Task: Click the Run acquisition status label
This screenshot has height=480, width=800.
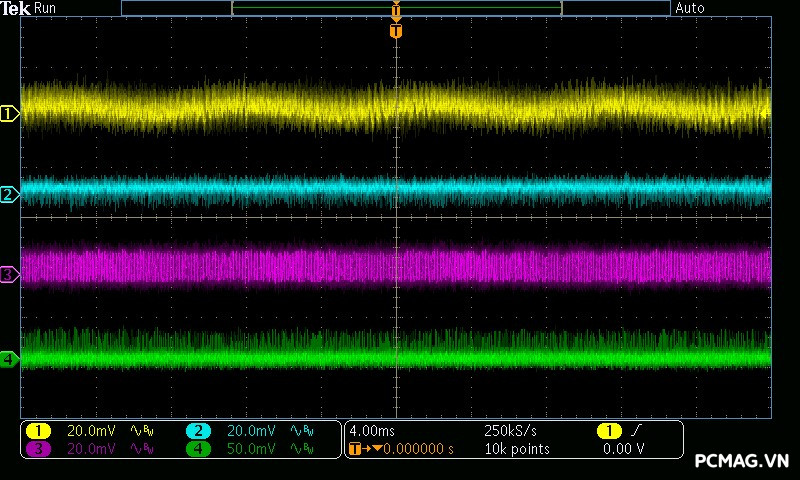Action: 46,8
